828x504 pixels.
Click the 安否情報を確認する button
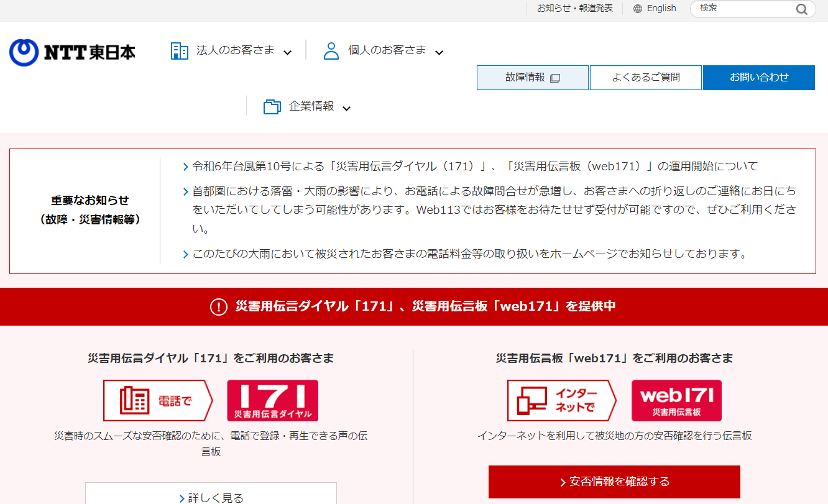pyautogui.click(x=614, y=482)
